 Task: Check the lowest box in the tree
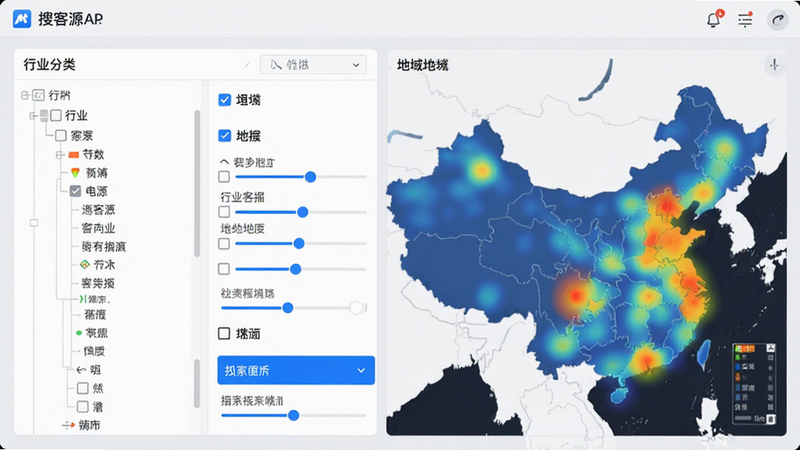point(83,407)
